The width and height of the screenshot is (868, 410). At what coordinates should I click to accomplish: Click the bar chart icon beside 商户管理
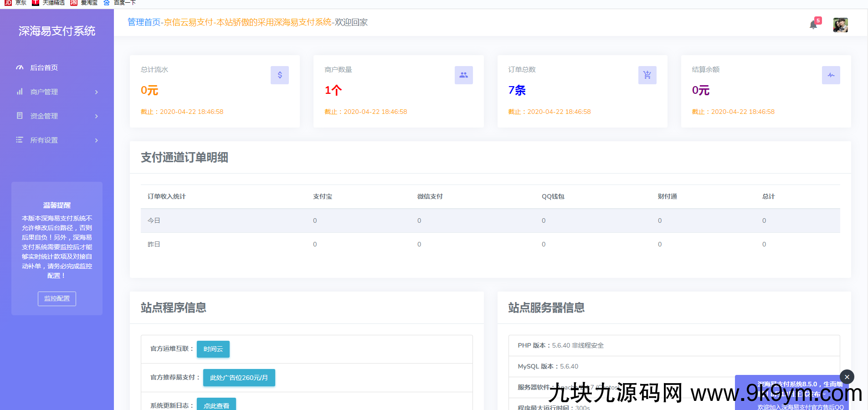[20, 92]
